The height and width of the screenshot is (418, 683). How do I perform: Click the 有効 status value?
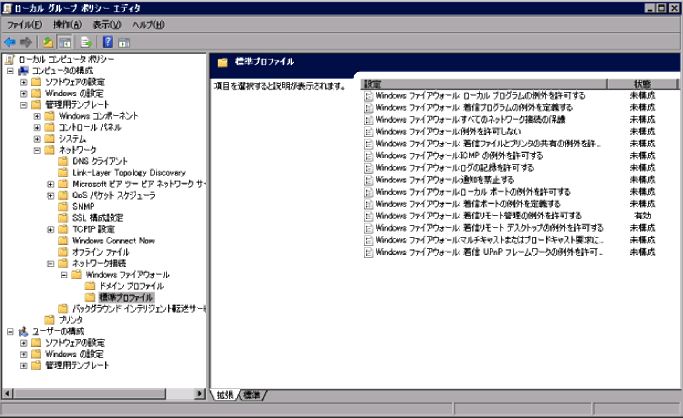642,216
